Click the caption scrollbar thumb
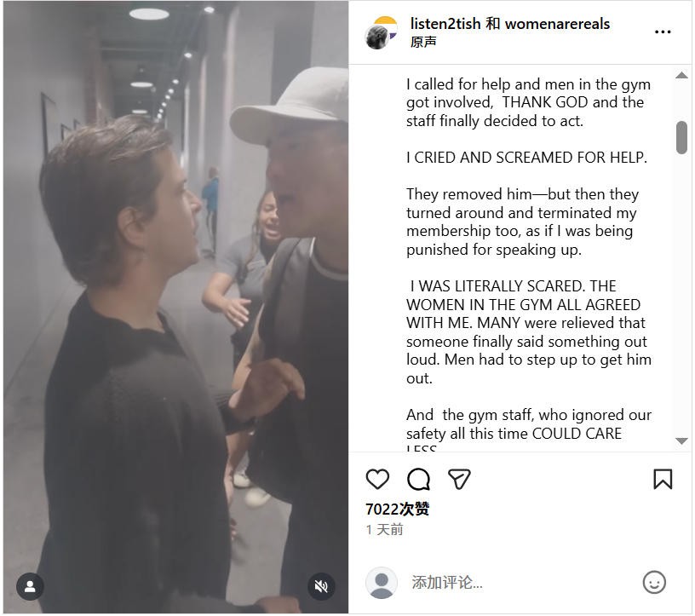Viewport: 695px width, 616px height. coord(681,137)
